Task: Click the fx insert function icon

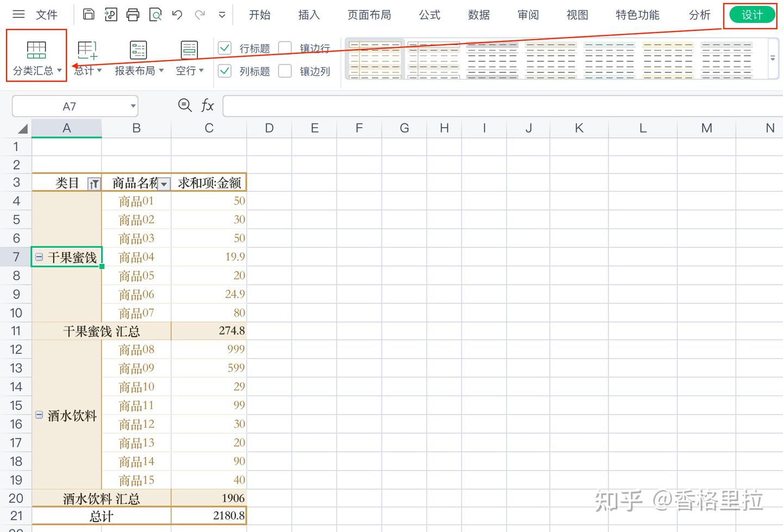Action: [207, 105]
